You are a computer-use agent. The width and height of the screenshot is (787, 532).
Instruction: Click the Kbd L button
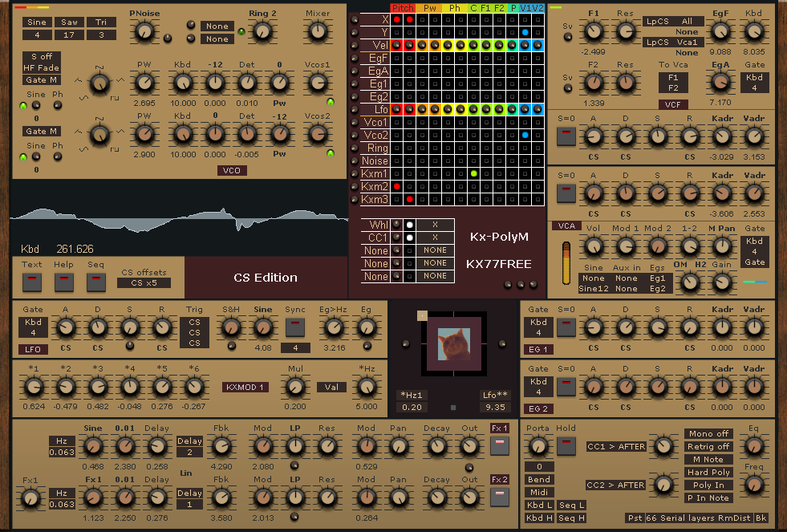coord(538,505)
